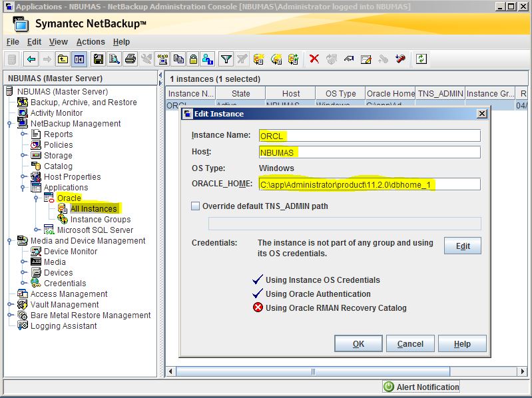Screen dimensions: 532x398
Task: Select Device Monitor in tree
Action: click(71, 251)
